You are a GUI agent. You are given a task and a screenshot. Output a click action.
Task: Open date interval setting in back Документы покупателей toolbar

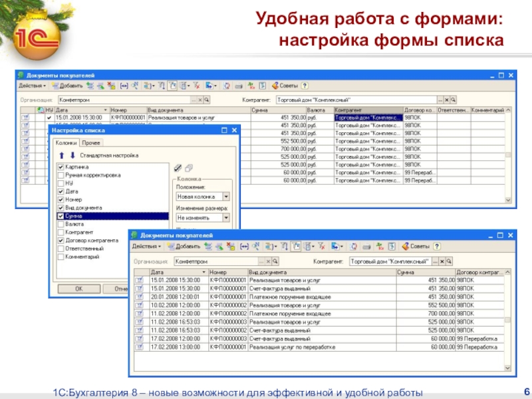[124, 86]
